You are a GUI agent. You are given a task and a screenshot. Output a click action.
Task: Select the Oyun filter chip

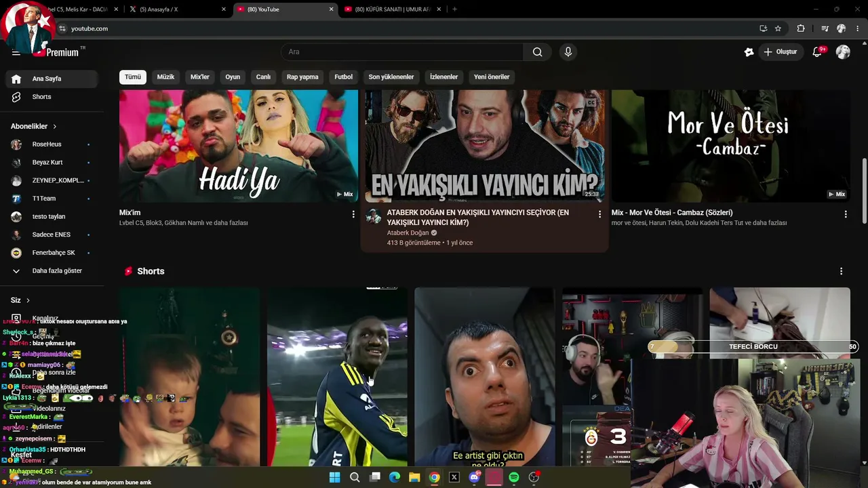(x=233, y=77)
